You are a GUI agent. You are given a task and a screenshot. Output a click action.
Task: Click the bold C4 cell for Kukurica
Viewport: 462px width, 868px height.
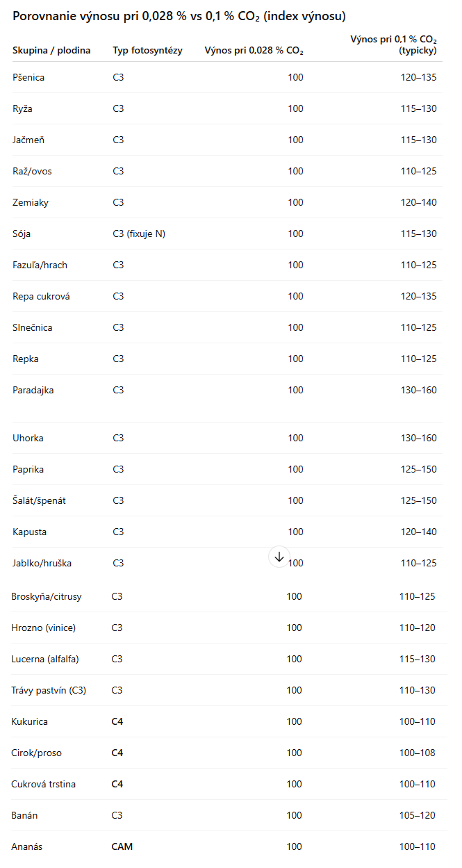pyautogui.click(x=117, y=721)
